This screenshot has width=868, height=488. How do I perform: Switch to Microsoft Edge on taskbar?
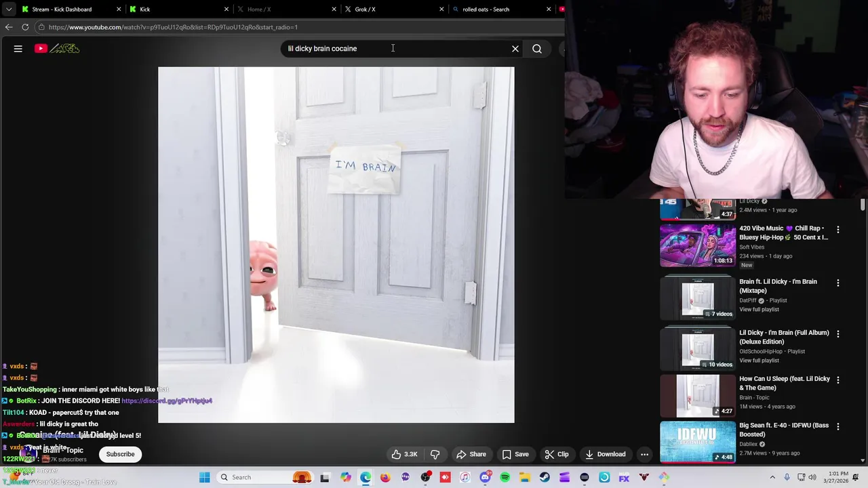(x=366, y=477)
